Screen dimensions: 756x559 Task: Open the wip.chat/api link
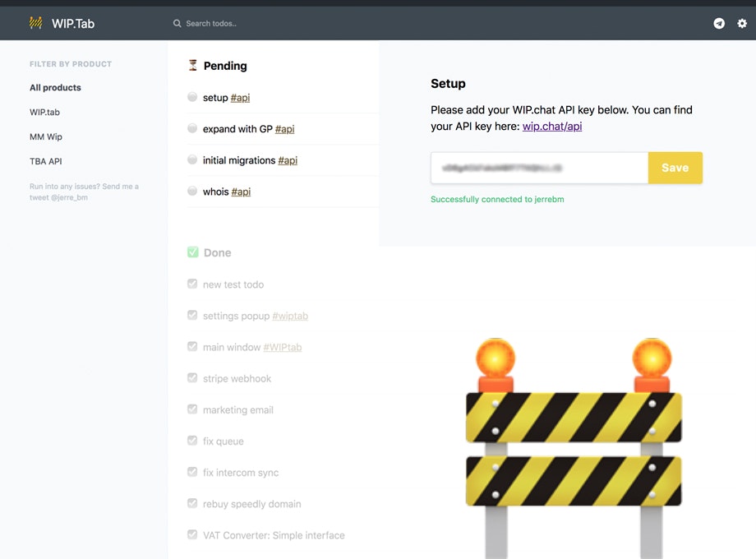coord(552,127)
